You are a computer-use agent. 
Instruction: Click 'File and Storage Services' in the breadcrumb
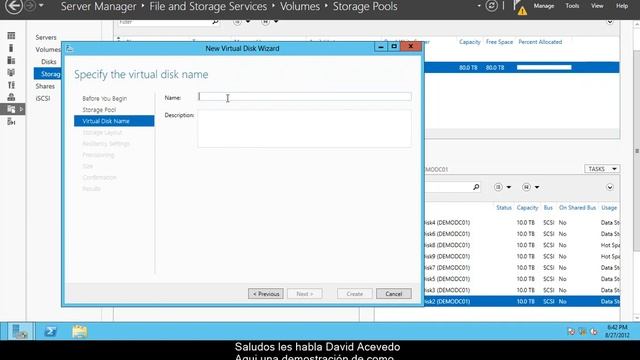tap(208, 7)
